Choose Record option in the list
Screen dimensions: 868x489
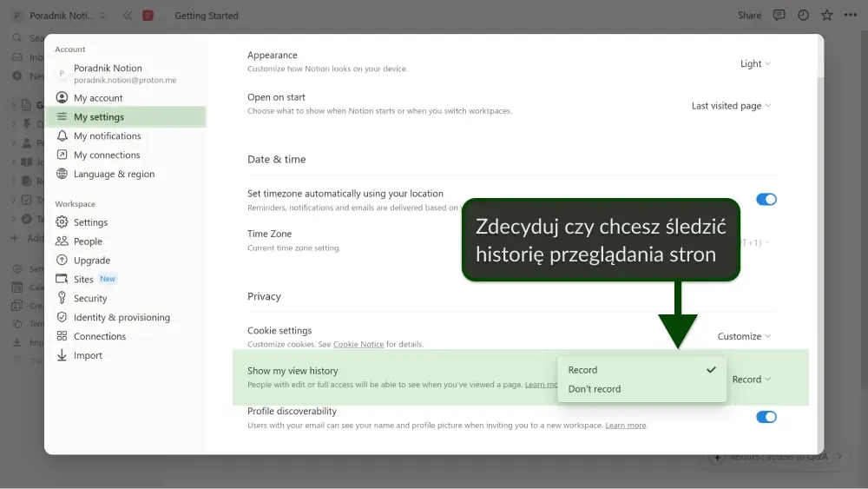[x=641, y=370]
